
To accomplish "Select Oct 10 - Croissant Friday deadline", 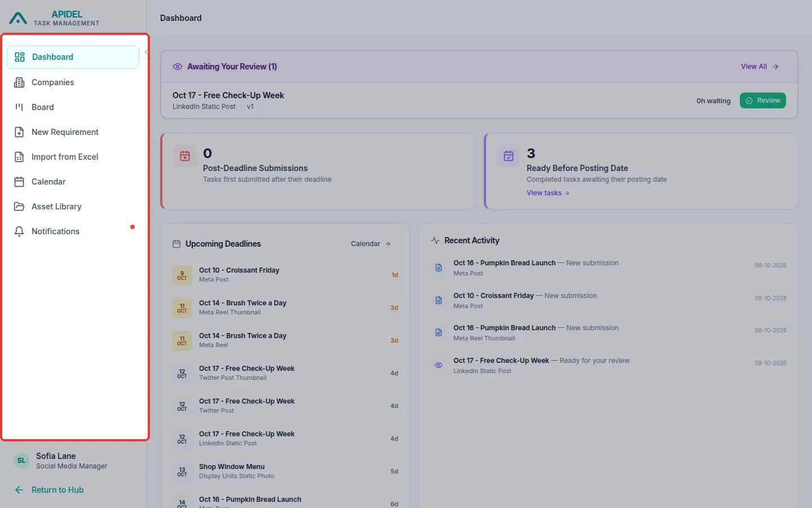I will (285, 275).
